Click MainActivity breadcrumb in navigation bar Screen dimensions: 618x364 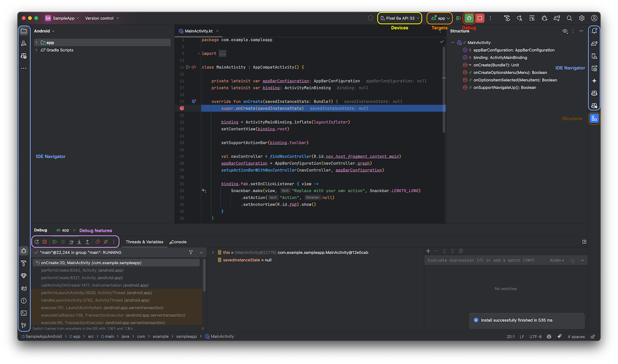point(219,337)
